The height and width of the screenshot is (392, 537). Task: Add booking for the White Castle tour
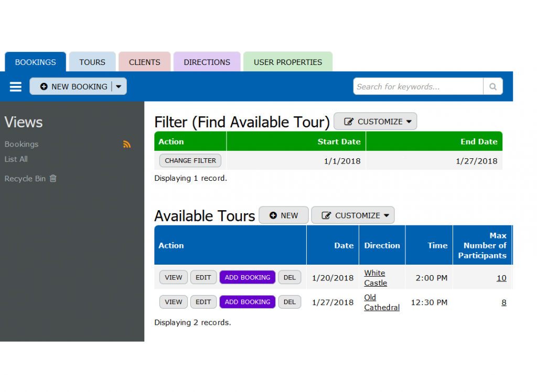point(247,278)
